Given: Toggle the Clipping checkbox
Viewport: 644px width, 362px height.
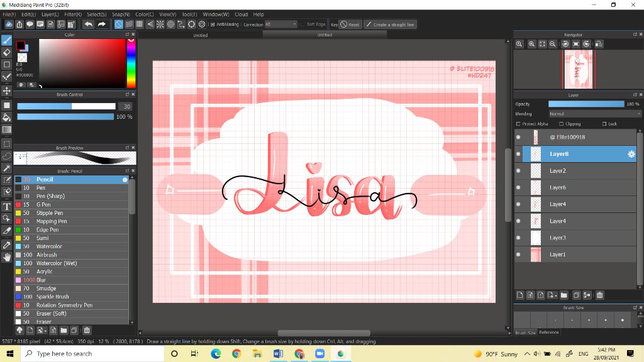Looking at the screenshot, I should click(x=561, y=124).
